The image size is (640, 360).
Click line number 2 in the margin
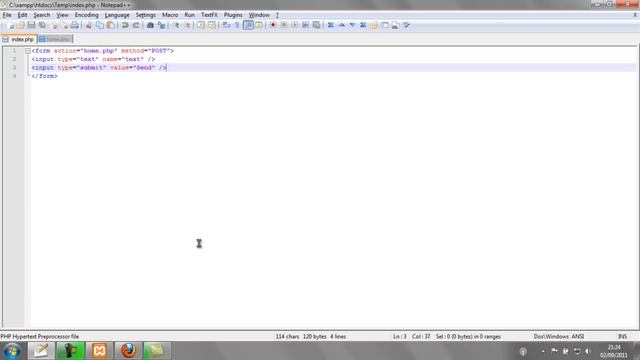[14, 59]
